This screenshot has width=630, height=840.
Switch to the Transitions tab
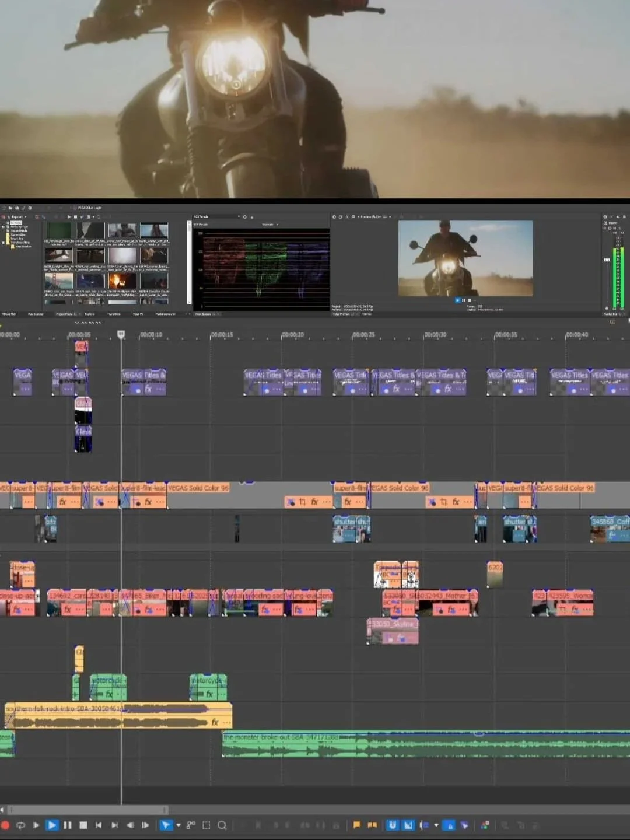pos(114,314)
